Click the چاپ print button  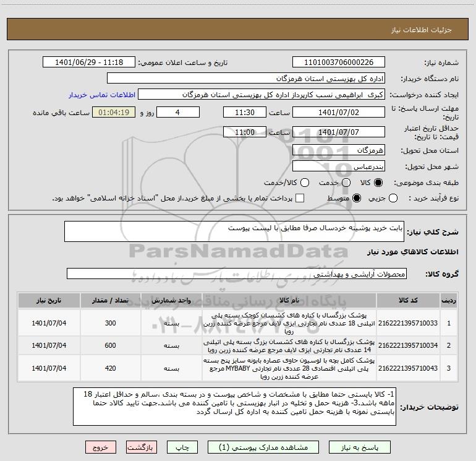coord(182,447)
